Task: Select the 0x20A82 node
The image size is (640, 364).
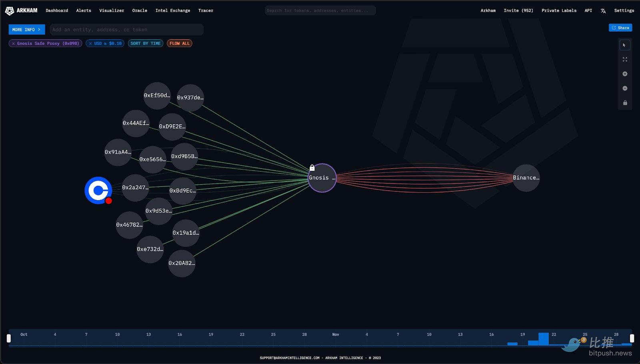Action: [182, 263]
